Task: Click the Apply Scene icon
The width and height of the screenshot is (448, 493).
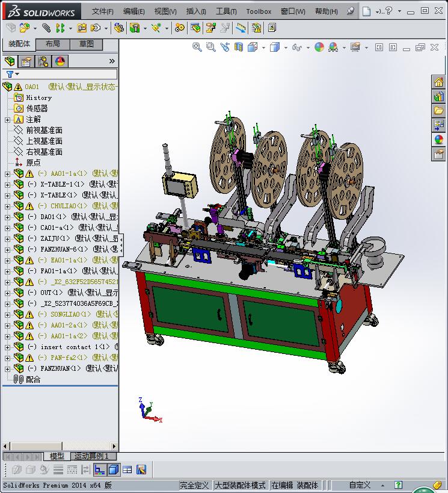Action: tap(333, 47)
